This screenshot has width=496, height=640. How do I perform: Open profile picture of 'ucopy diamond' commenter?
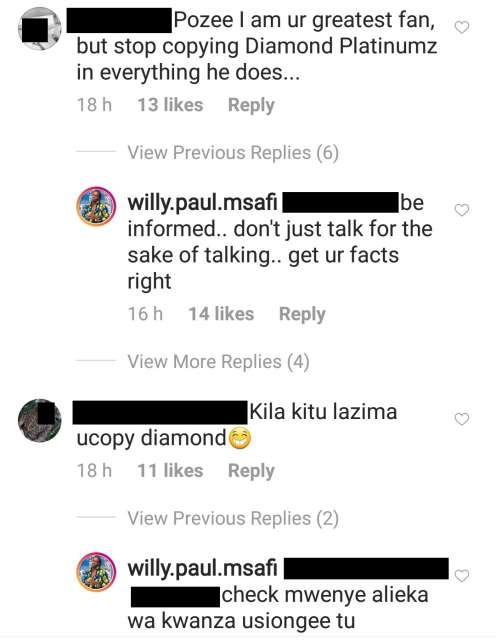40,420
